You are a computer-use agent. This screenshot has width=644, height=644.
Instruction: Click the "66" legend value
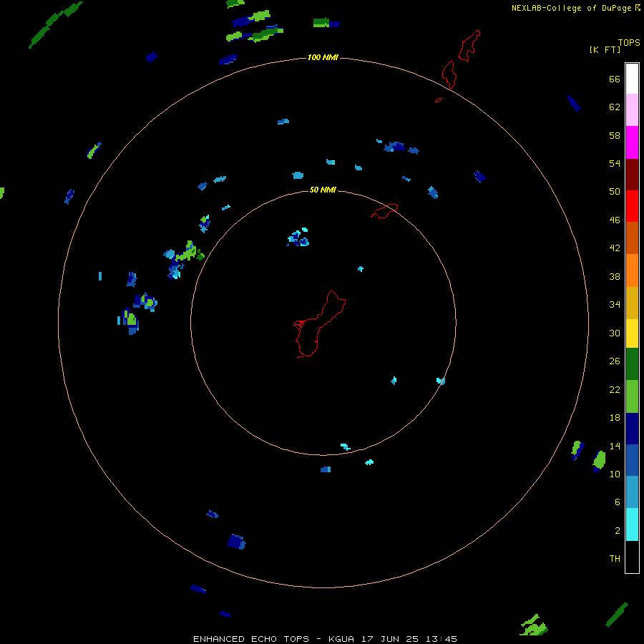(615, 79)
